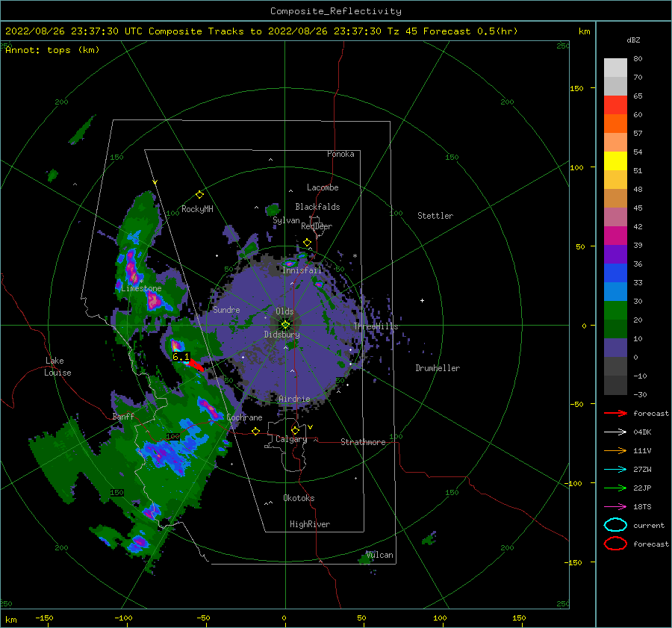The width and height of the screenshot is (672, 628).
Task: Click the red forecast ellipse legend icon
Action: pyautogui.click(x=615, y=544)
